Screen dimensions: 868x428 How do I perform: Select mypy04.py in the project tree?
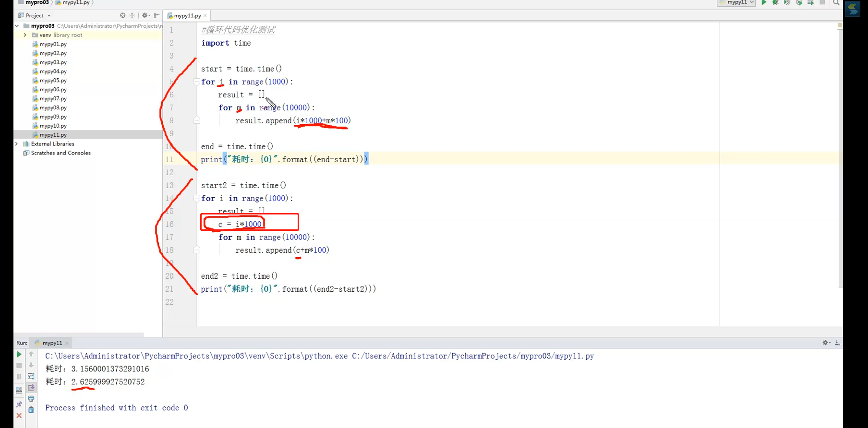53,71
